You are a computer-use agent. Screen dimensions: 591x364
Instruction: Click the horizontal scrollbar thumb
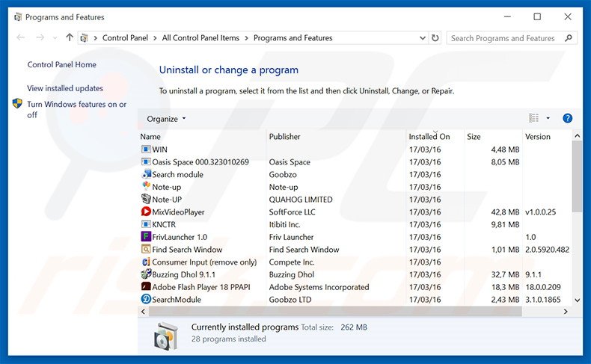[x=335, y=311]
